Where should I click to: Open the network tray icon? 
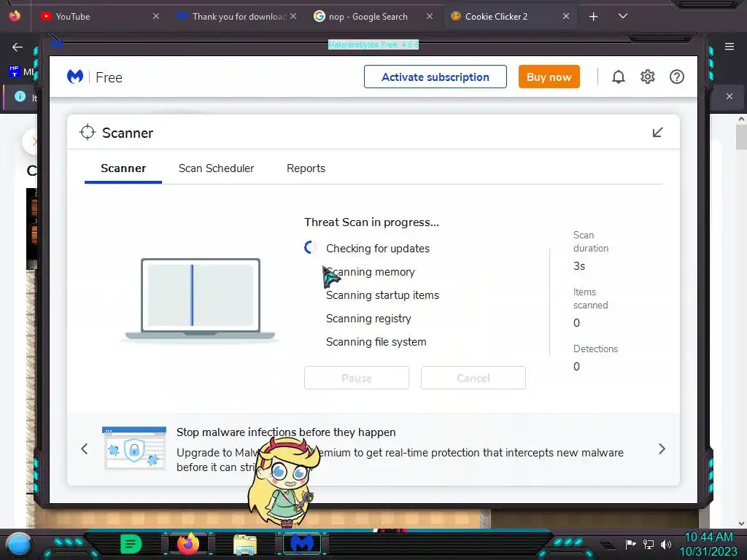click(x=649, y=544)
